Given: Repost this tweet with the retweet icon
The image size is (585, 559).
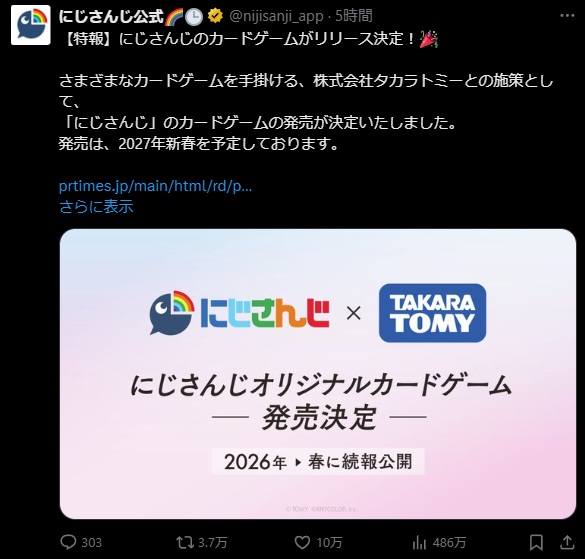Looking at the screenshot, I should pyautogui.click(x=185, y=542).
